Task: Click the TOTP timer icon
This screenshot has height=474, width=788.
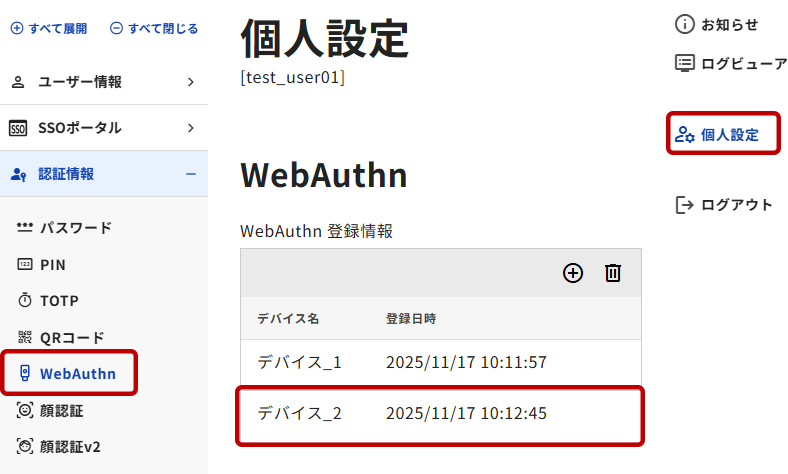Action: pos(25,301)
